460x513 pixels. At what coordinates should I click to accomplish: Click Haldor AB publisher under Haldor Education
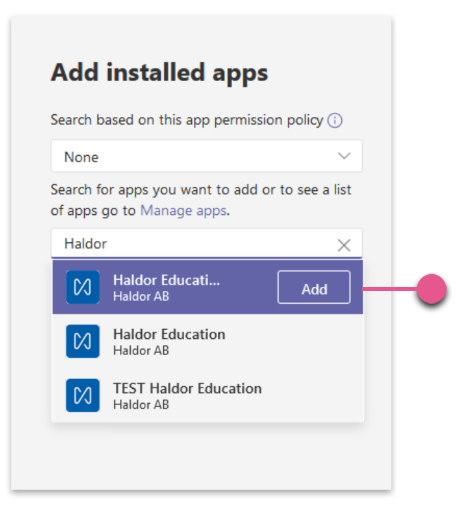(x=141, y=351)
